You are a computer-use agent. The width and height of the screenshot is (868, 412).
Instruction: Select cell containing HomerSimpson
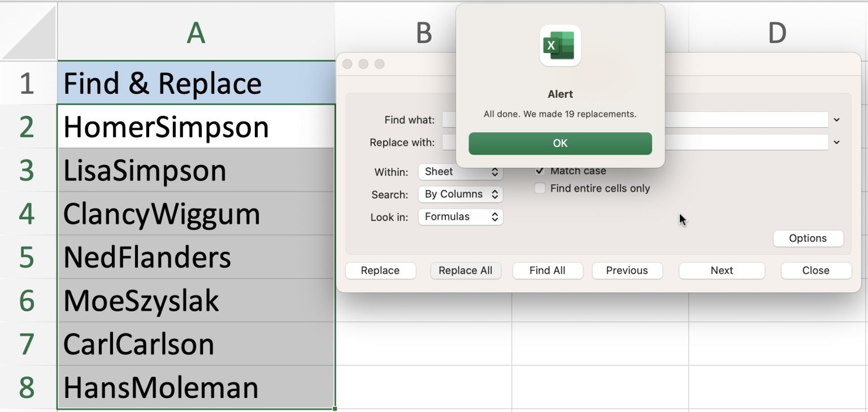[x=170, y=127]
